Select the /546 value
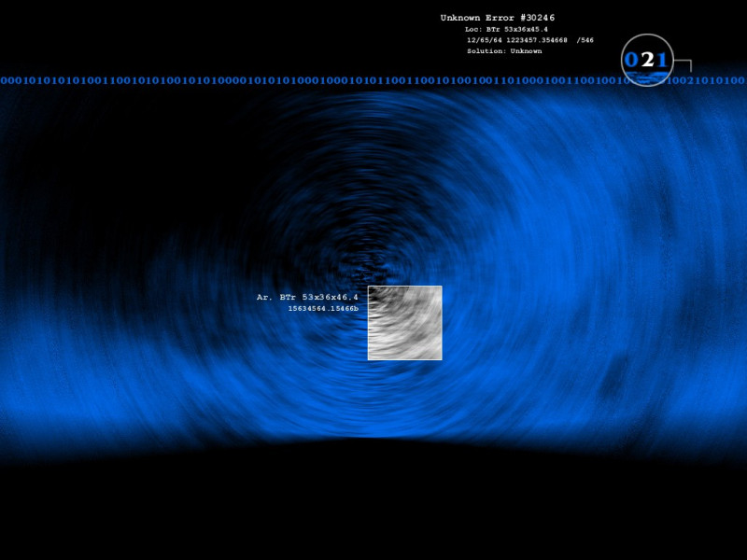The width and height of the screenshot is (747, 560). point(585,40)
